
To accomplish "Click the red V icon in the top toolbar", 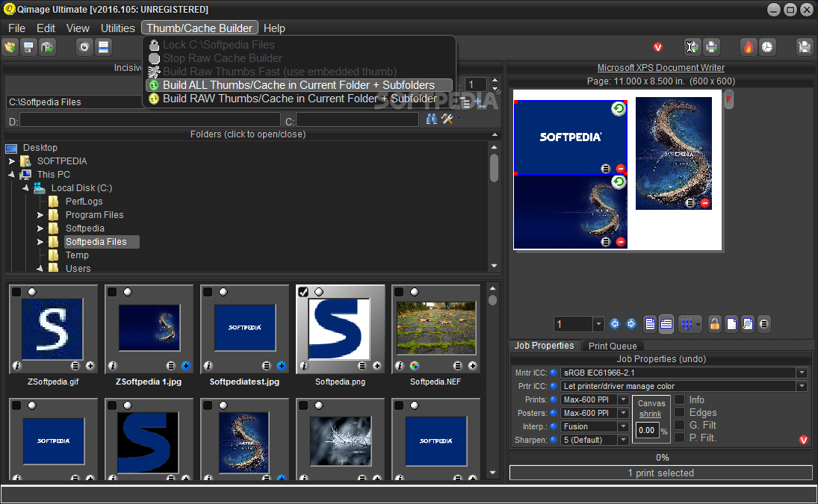I will 658,48.
